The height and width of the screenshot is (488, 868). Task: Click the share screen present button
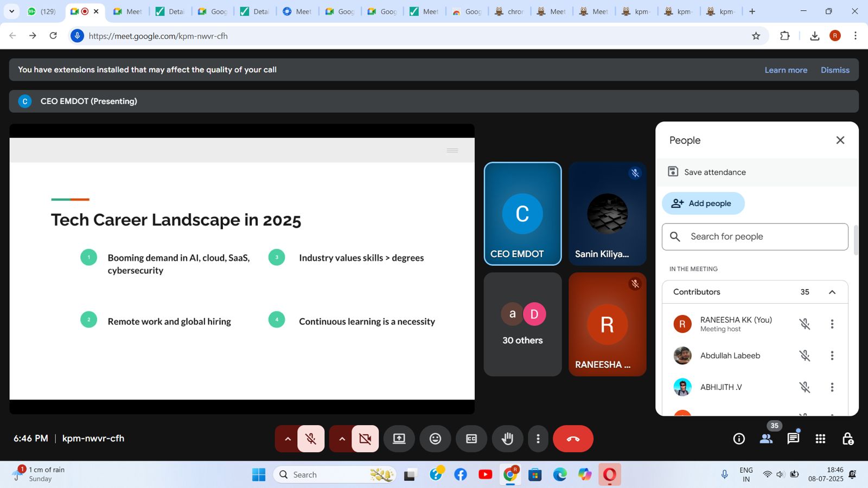tap(399, 439)
